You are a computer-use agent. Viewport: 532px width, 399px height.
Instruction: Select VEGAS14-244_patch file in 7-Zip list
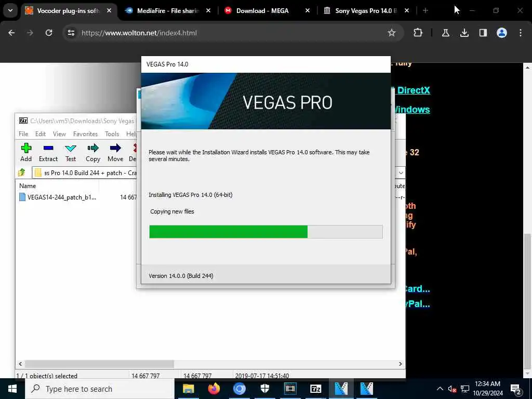pos(58,197)
